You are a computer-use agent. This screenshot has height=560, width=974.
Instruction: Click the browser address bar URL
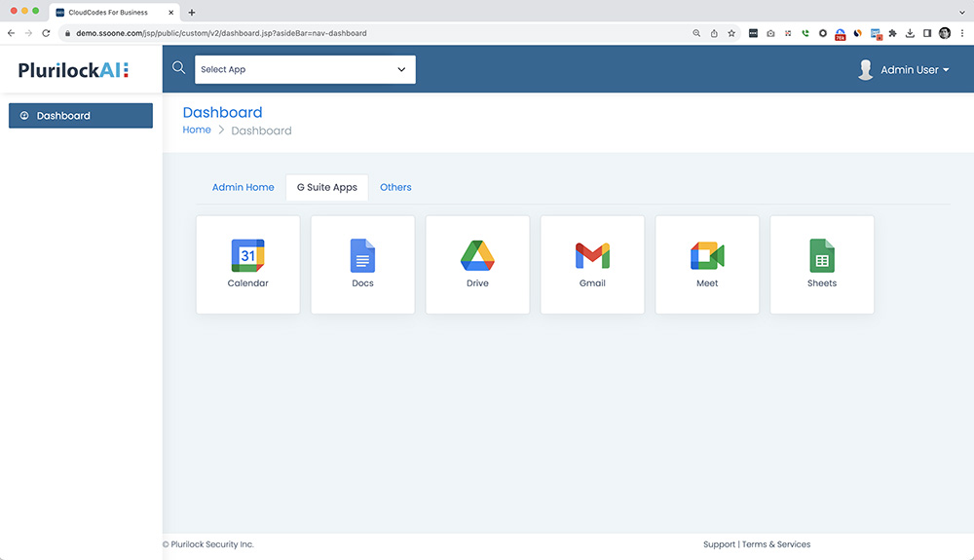pyautogui.click(x=221, y=33)
